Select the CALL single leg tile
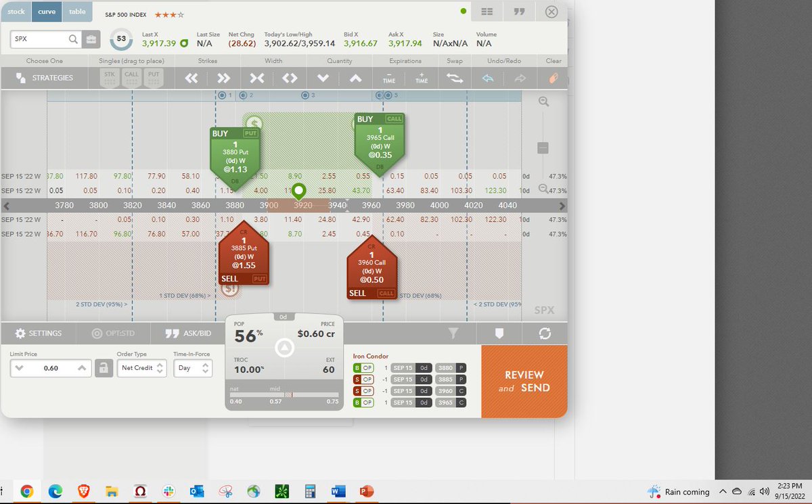 coord(131,78)
